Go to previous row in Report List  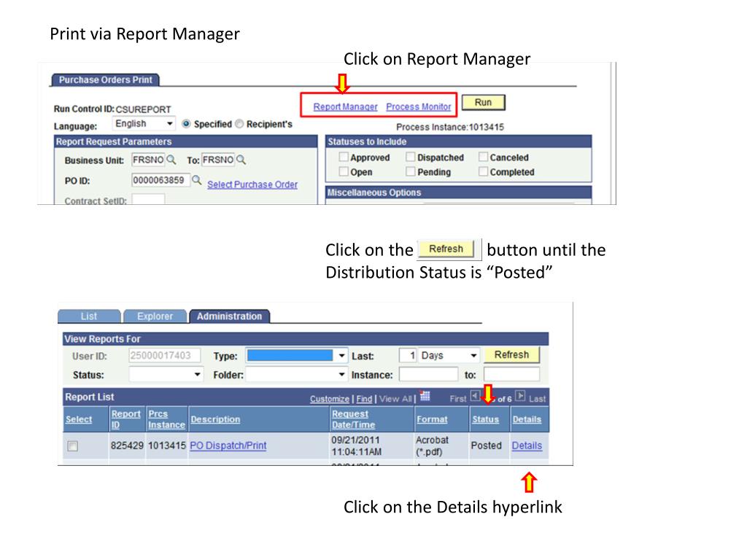coord(475,396)
